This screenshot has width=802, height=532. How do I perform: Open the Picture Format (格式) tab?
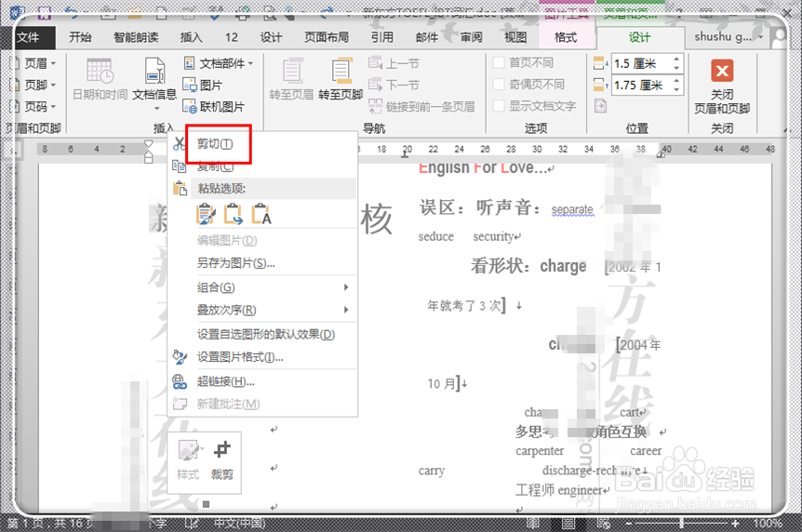[x=566, y=37]
